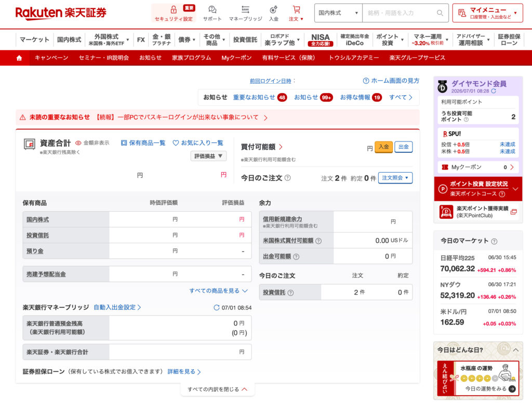Click help icon beside 今日のマーケット

495,241
